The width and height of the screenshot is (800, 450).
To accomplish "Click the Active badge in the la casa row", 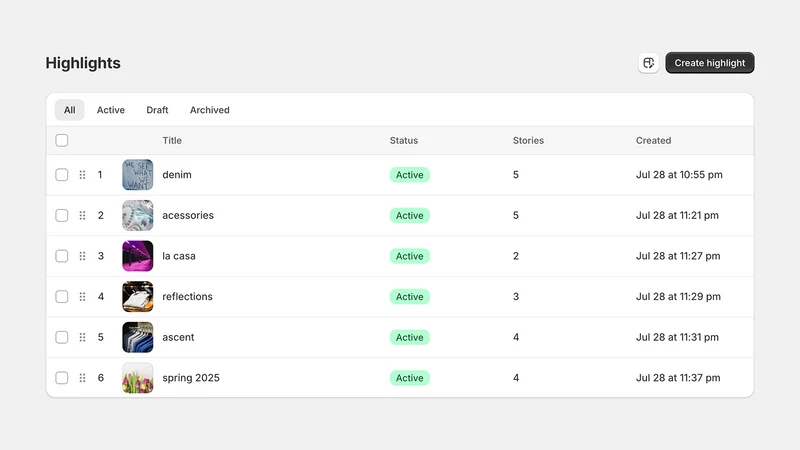I will (x=410, y=256).
